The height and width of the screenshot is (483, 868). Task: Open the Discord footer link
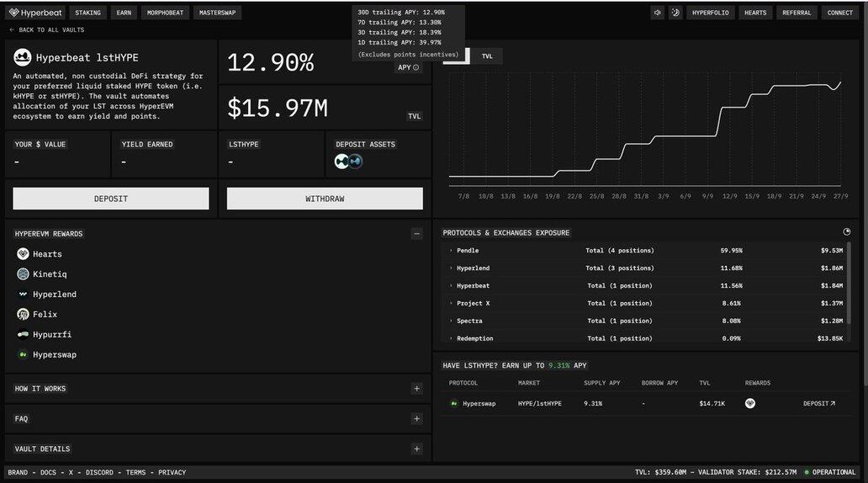coord(99,472)
